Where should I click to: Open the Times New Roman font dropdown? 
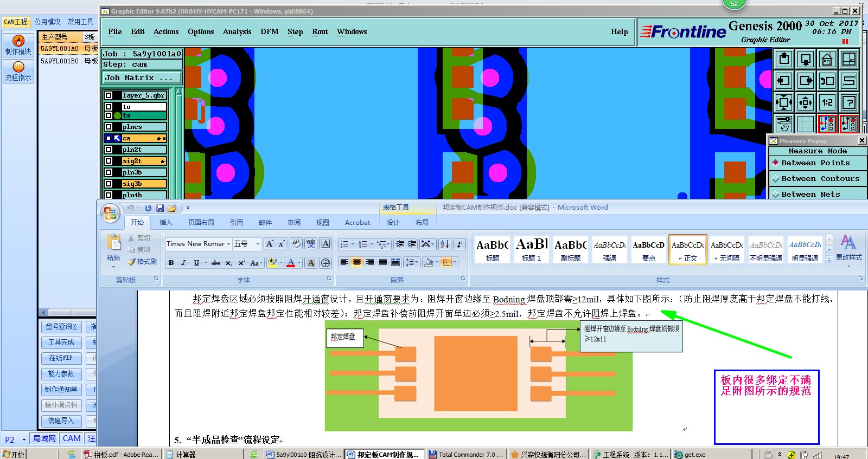(228, 244)
